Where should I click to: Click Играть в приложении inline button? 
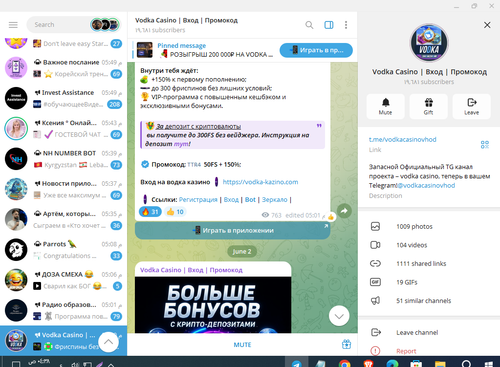click(x=233, y=230)
